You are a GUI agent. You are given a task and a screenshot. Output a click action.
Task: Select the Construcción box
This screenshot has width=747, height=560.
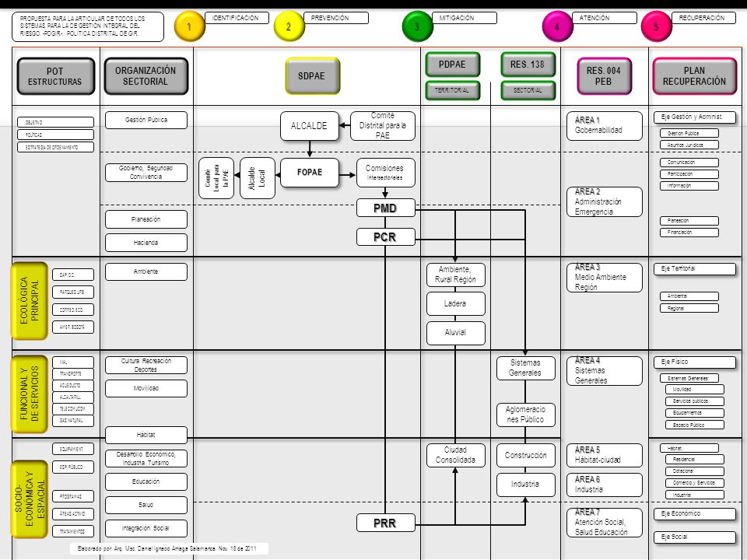tap(525, 455)
